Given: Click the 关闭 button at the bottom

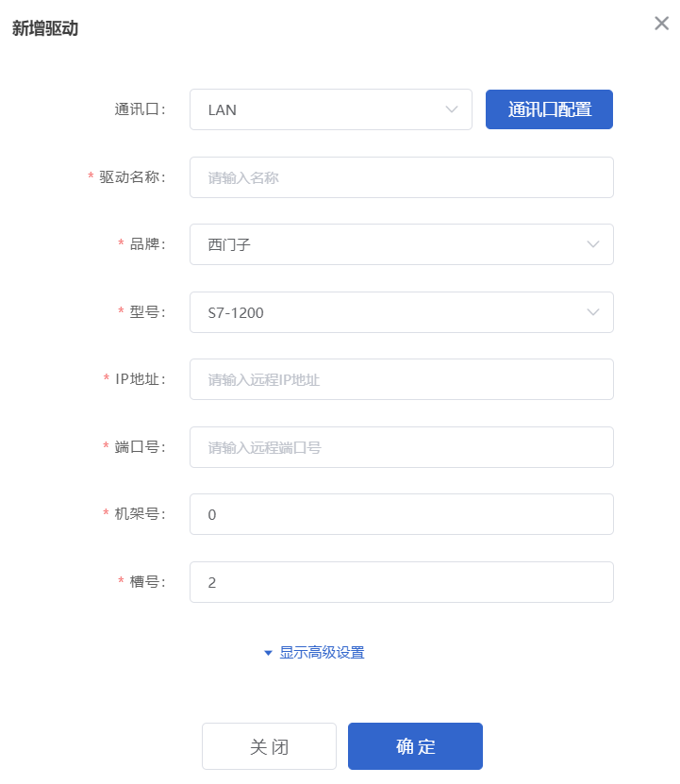Looking at the screenshot, I should pyautogui.click(x=269, y=746).
